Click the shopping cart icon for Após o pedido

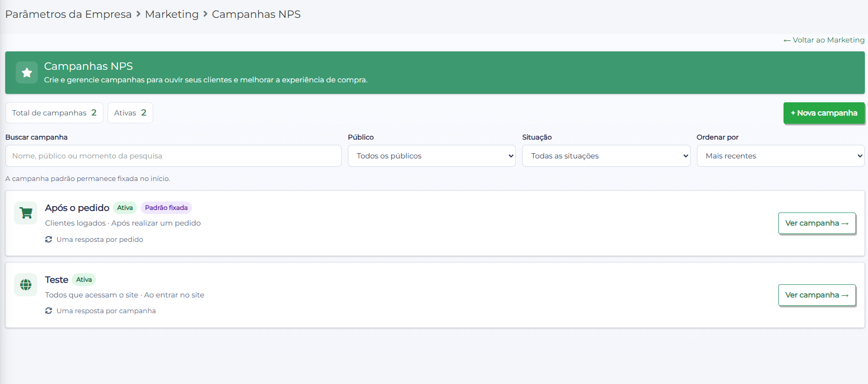coord(26,213)
